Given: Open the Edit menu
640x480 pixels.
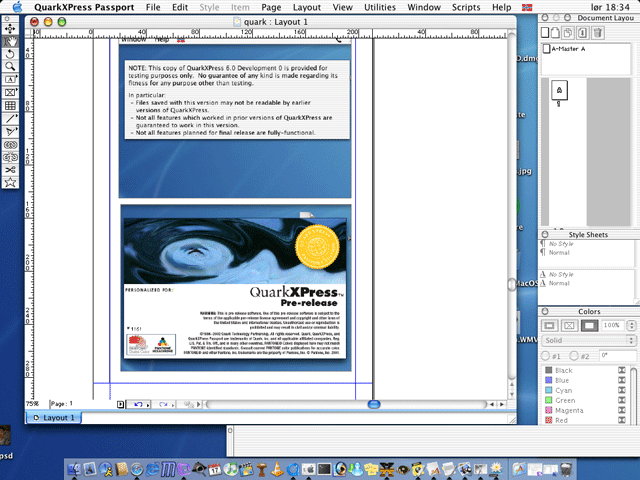Looking at the screenshot, I should click(180, 7).
